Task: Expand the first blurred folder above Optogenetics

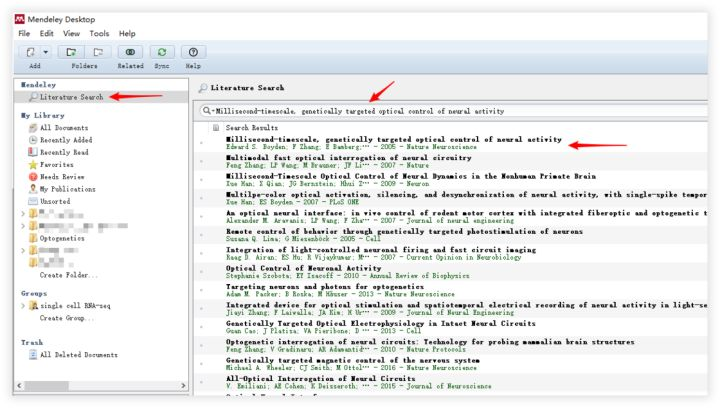Action: 23,213
